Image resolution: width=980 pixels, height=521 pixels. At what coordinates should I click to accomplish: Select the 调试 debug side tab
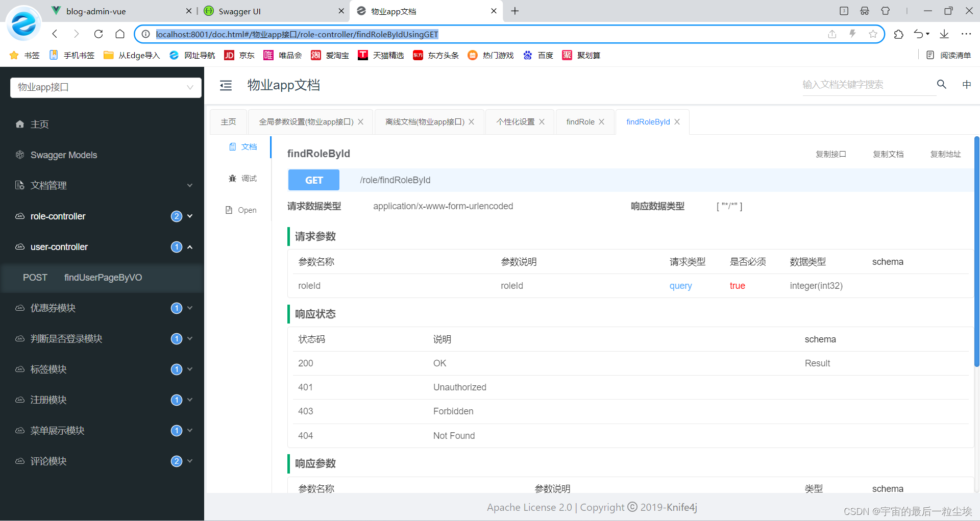coord(243,179)
